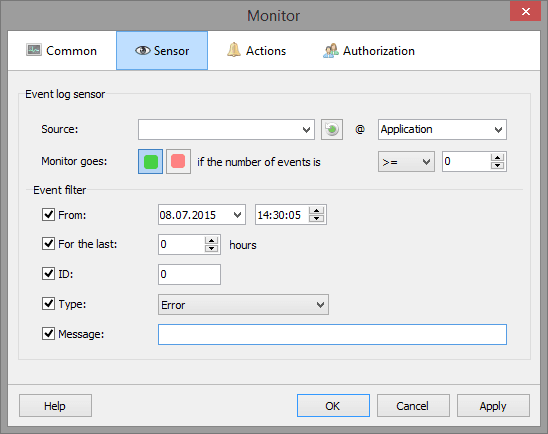Viewport: 548px width, 434px height.
Task: Switch to the Common tab
Action: click(62, 51)
